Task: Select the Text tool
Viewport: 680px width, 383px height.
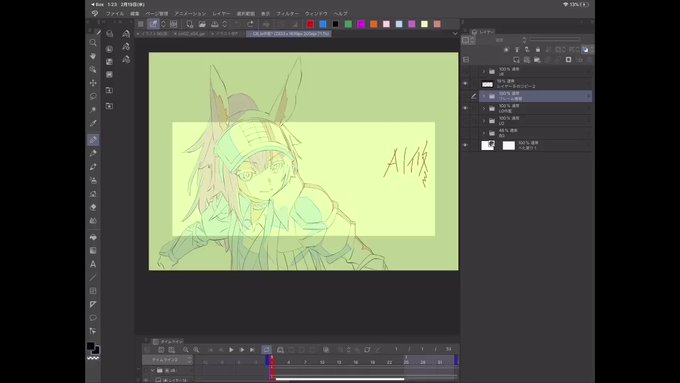Action: coord(93,264)
